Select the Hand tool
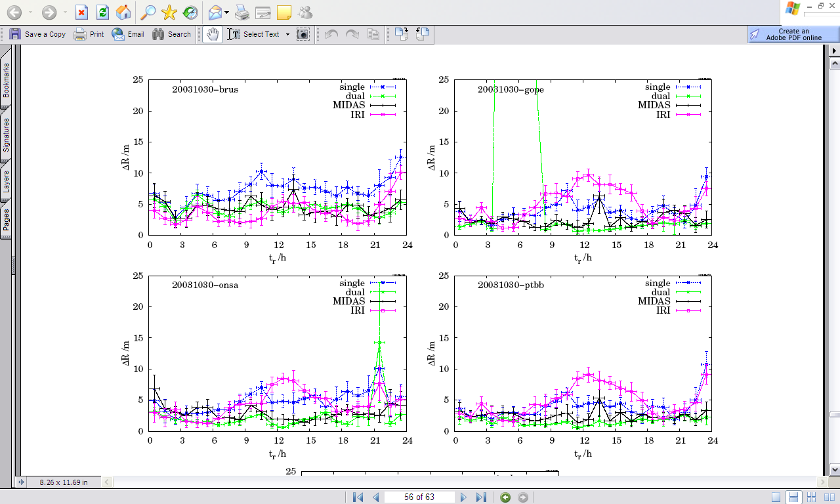The image size is (840, 504). coord(211,34)
